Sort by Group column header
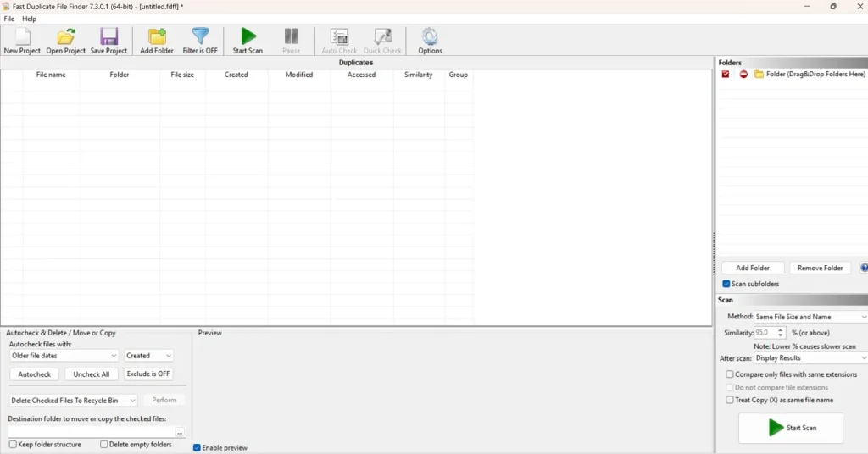 coord(459,75)
